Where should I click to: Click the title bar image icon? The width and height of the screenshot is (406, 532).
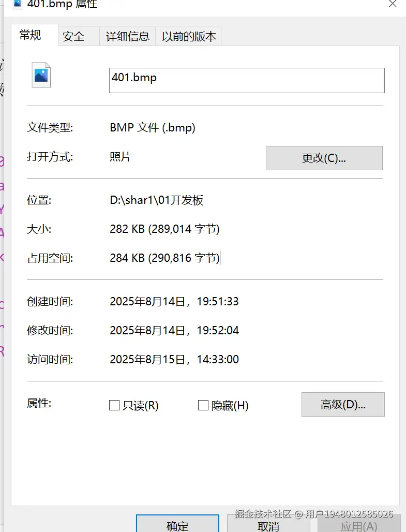pos(17,4)
